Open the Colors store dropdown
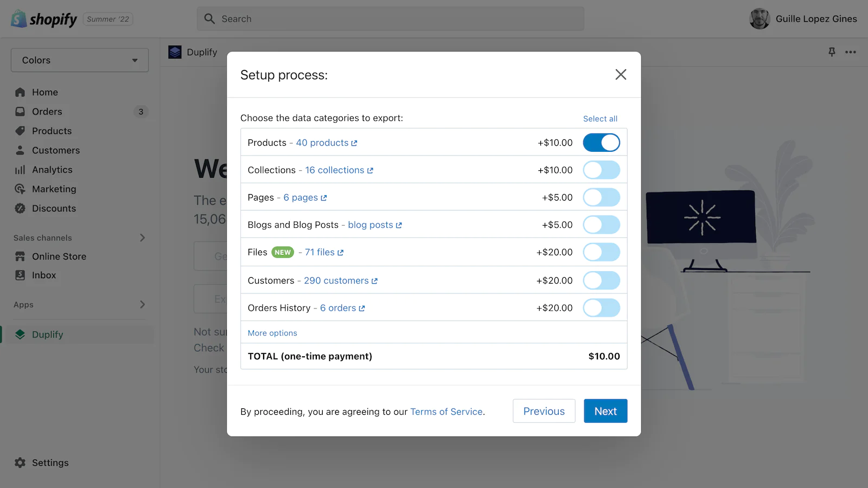Image resolution: width=868 pixels, height=488 pixels. pyautogui.click(x=80, y=60)
